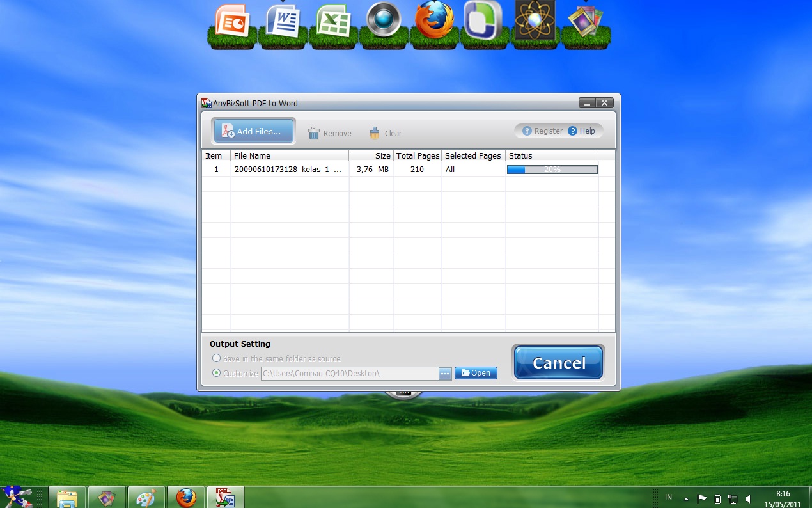The image size is (812, 508).
Task: Click the IN language indicator
Action: 669,497
